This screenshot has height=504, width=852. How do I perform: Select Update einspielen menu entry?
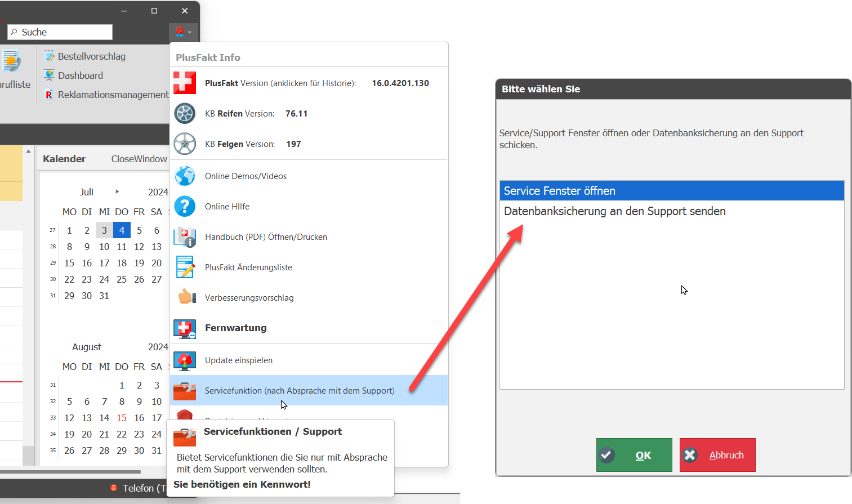point(309,360)
